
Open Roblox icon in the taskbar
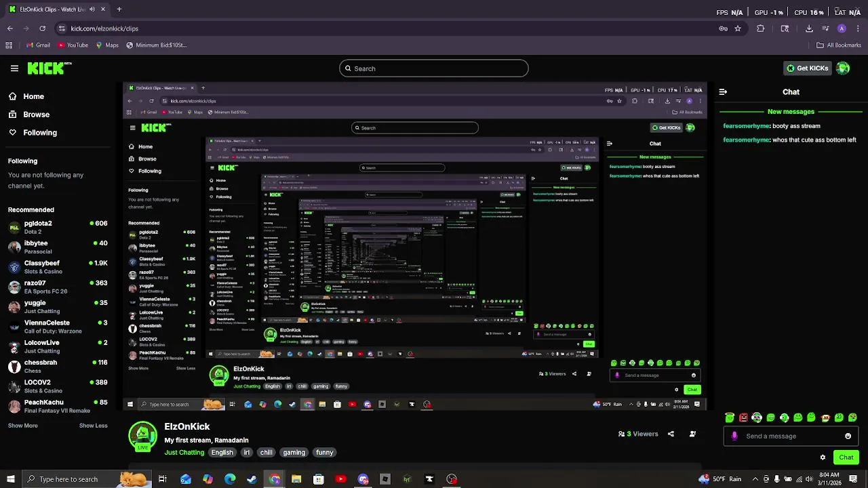385,479
